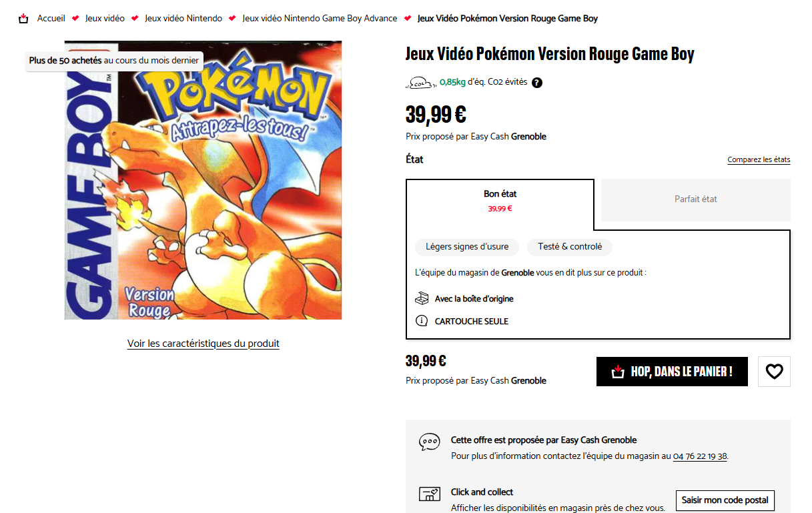This screenshot has height=513, width=812.
Task: Switch to the Parfait état condition tab
Action: pos(695,199)
